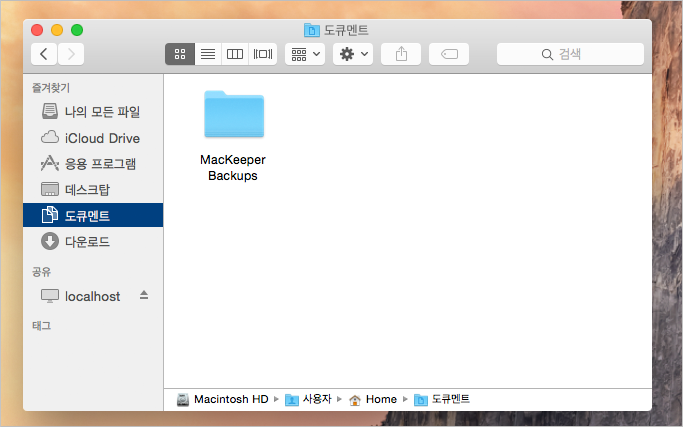Screen dimensions: 683x427
Task: Open 다운로드 in sidebar
Action: click(93, 241)
